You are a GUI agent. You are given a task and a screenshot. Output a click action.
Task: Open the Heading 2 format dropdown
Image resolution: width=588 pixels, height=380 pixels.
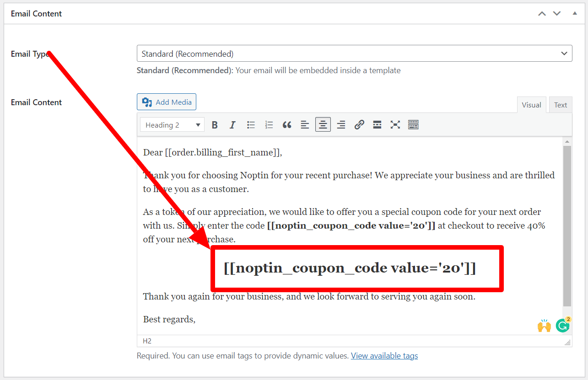pos(172,125)
